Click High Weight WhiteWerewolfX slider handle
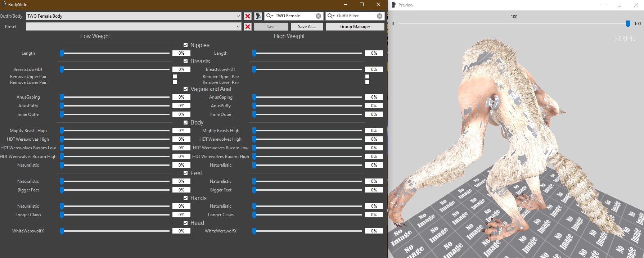This screenshot has height=258, width=644. 255,231
